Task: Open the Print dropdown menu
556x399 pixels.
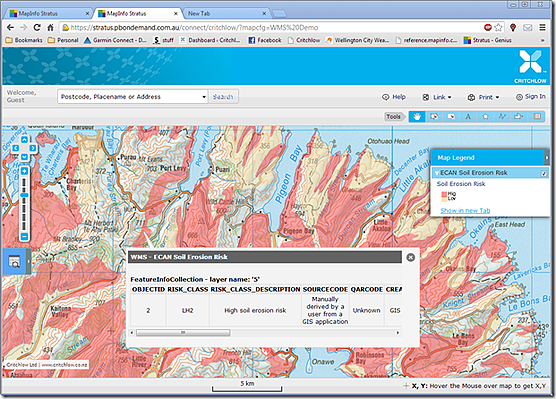Action: 483,97
